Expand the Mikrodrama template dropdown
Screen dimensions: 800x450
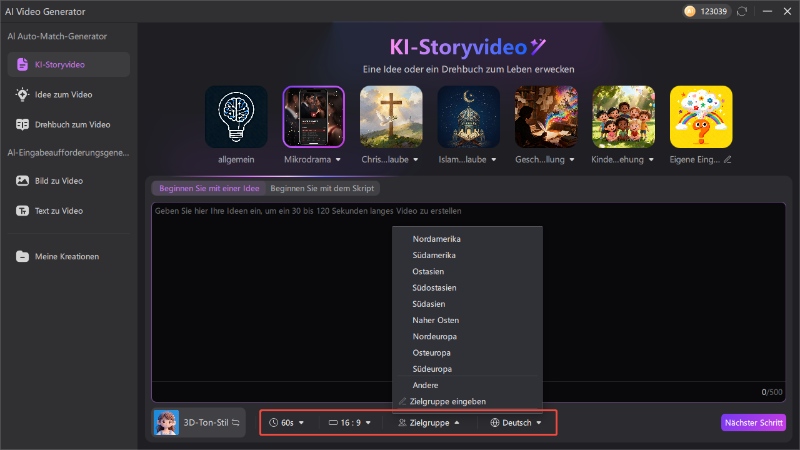coord(338,159)
